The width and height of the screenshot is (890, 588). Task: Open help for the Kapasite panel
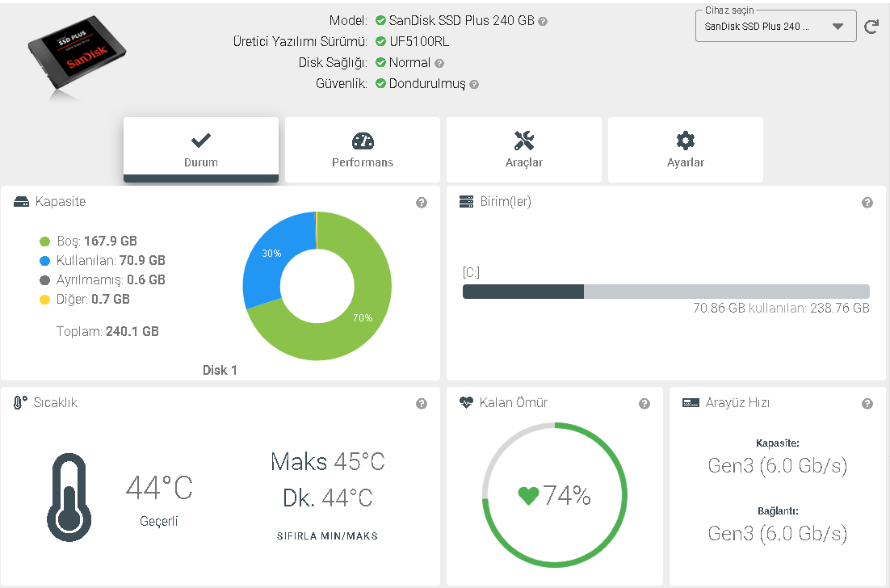421,203
